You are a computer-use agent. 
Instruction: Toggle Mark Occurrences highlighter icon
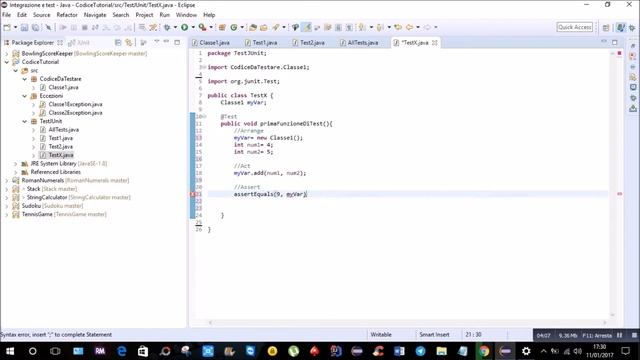click(x=307, y=27)
